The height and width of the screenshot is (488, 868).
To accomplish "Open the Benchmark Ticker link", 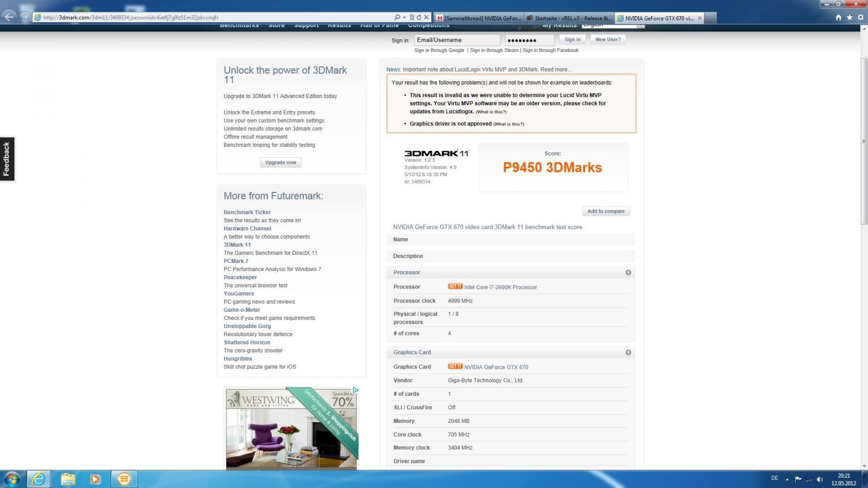I will pyautogui.click(x=247, y=212).
